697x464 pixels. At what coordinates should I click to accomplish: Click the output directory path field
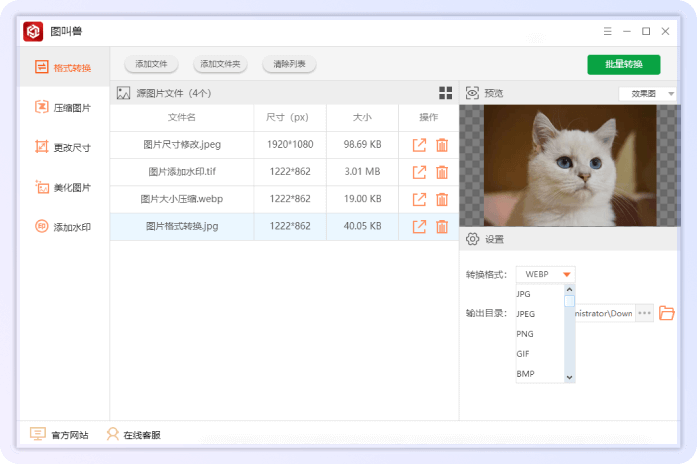(x=605, y=313)
